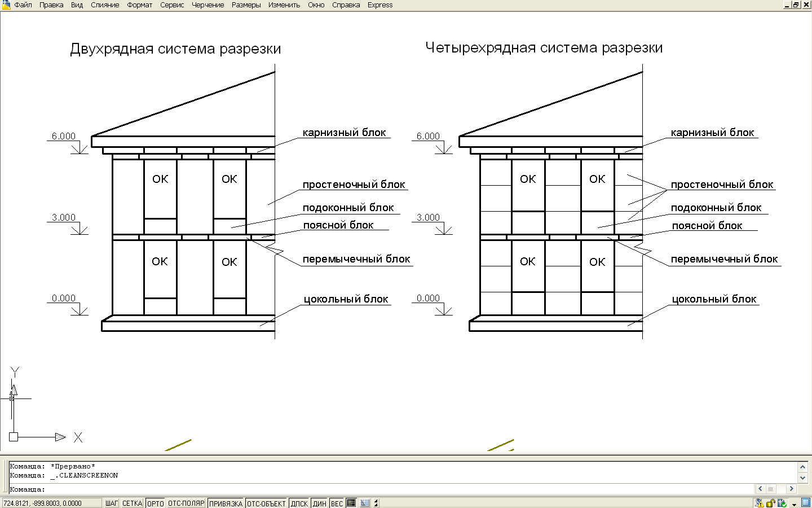Click right drawing 'подоконный блок' label
This screenshot has width=812, height=508.
(x=716, y=208)
